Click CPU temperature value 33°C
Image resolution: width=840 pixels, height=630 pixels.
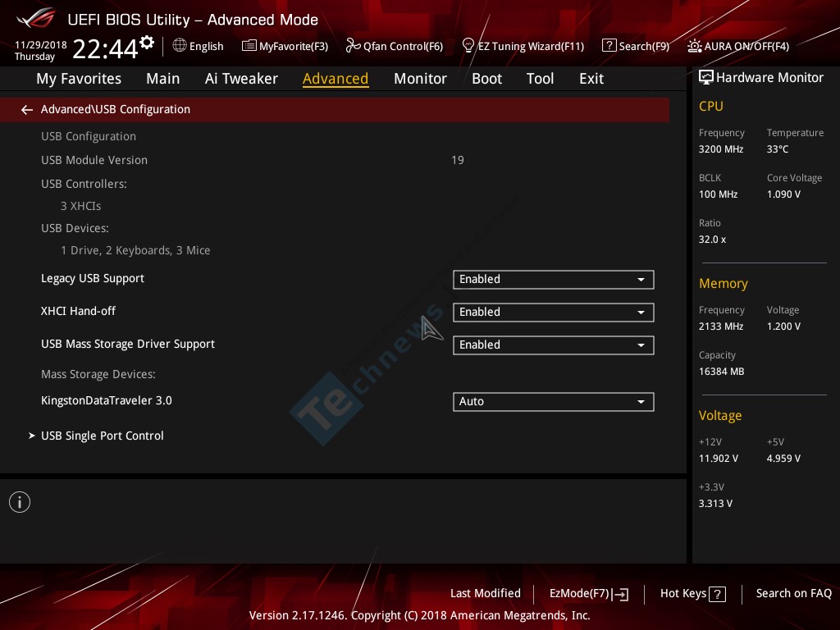click(778, 149)
